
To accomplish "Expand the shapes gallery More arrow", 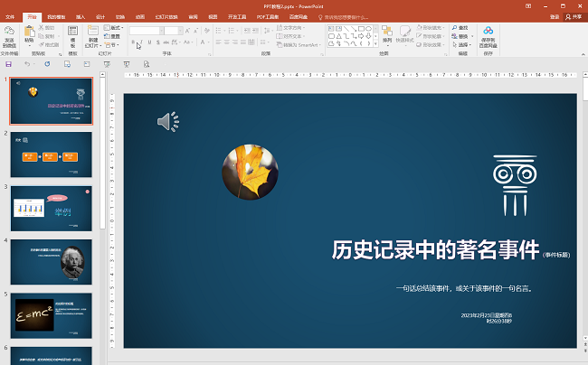I will pos(376,44).
